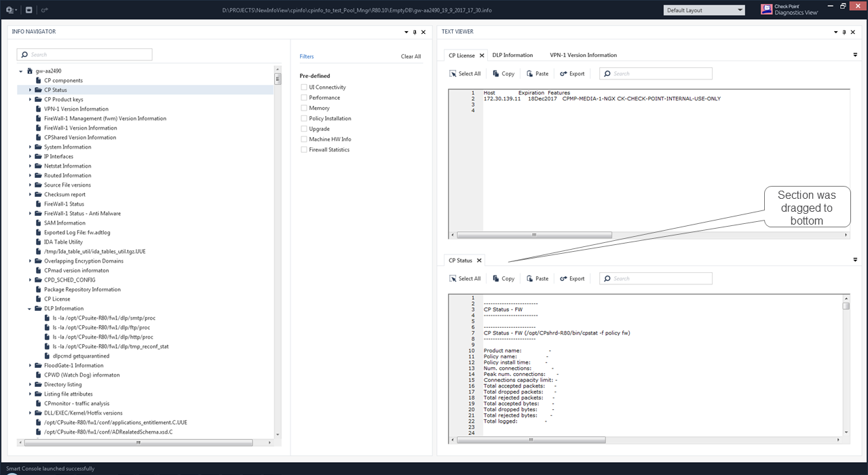Select dlpcmd getquarantined in the tree
The image size is (868, 475).
81,356
